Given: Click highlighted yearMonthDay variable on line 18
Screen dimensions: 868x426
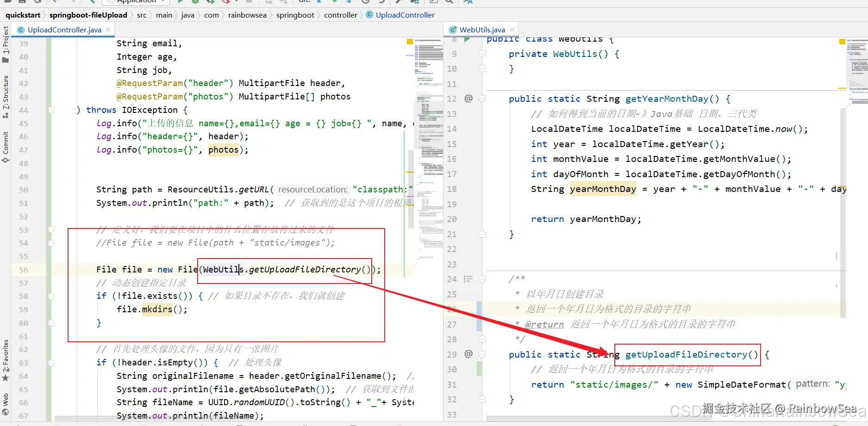Looking at the screenshot, I should pos(603,189).
